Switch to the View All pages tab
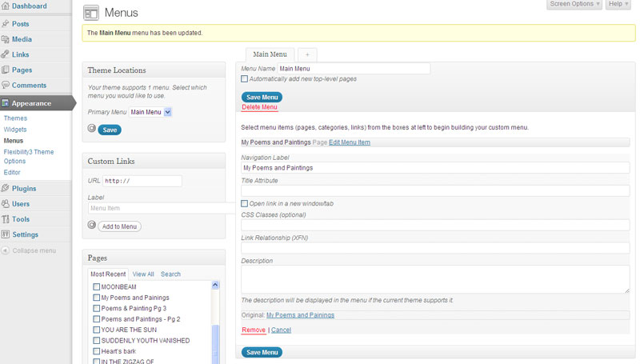Image resolution: width=640 pixels, height=364 pixels. pos(143,274)
